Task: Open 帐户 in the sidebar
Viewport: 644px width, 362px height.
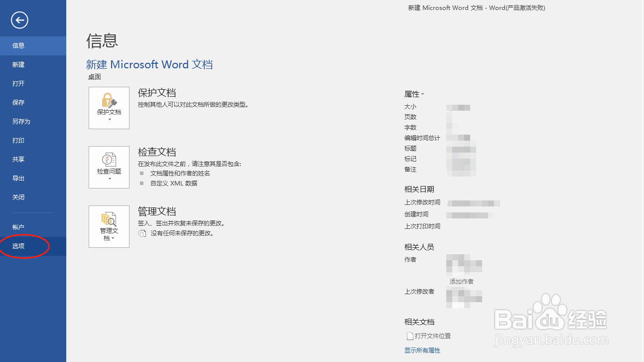Action: point(33,227)
